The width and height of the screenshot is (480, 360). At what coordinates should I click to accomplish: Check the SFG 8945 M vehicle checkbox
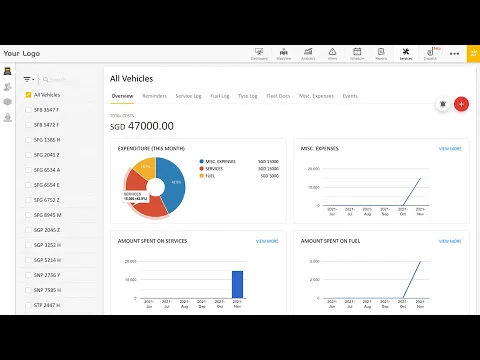(x=28, y=215)
